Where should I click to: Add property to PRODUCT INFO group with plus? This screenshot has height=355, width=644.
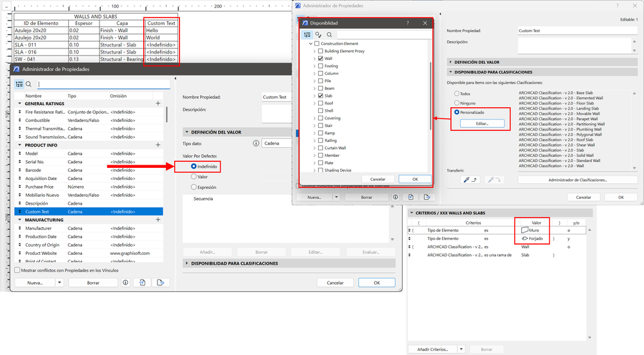[x=158, y=145]
